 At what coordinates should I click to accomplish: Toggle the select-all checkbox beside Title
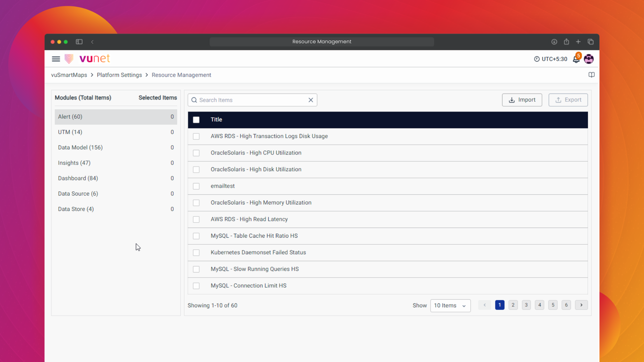[x=196, y=120]
